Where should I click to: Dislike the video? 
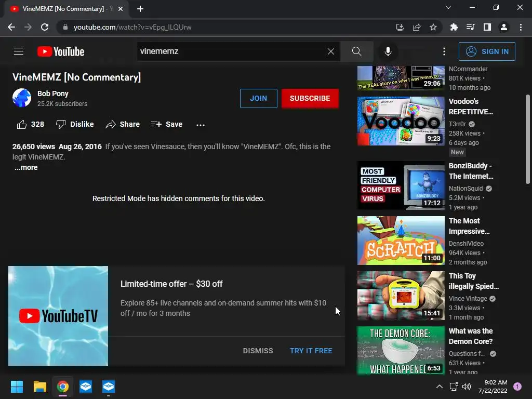click(x=75, y=125)
